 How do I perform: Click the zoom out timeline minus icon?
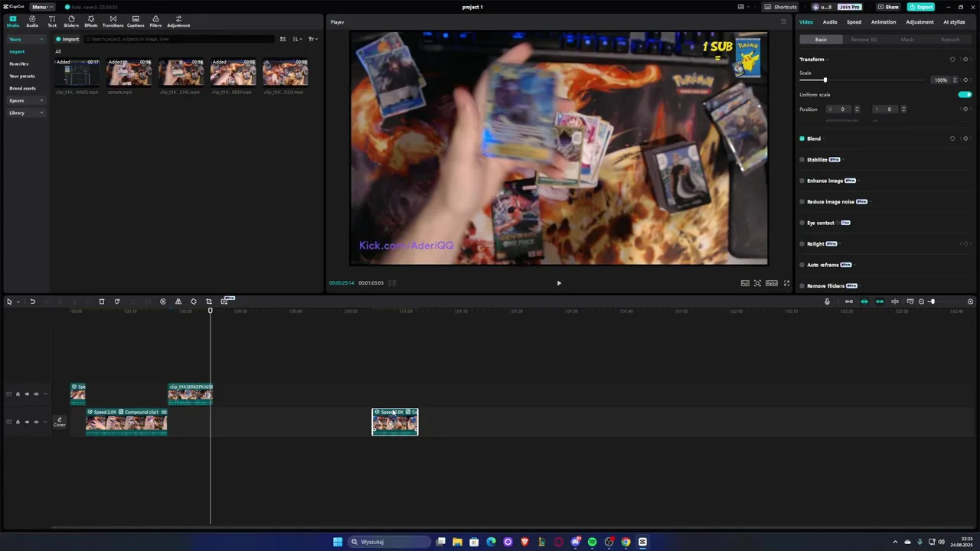click(921, 302)
